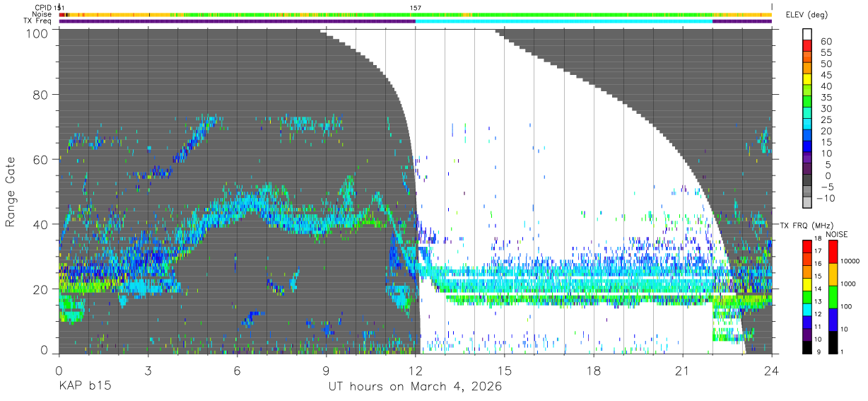
Task: Click the TX FRQ (MHz) legend title
Action: (807, 226)
